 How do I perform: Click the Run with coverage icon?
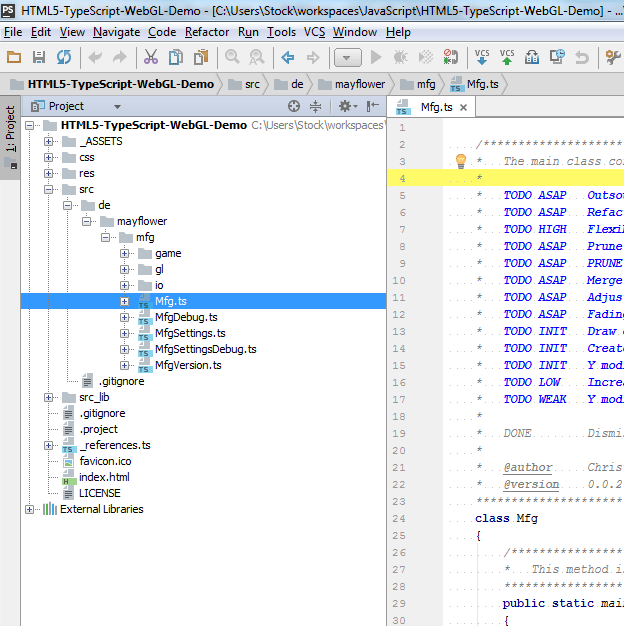(x=426, y=57)
